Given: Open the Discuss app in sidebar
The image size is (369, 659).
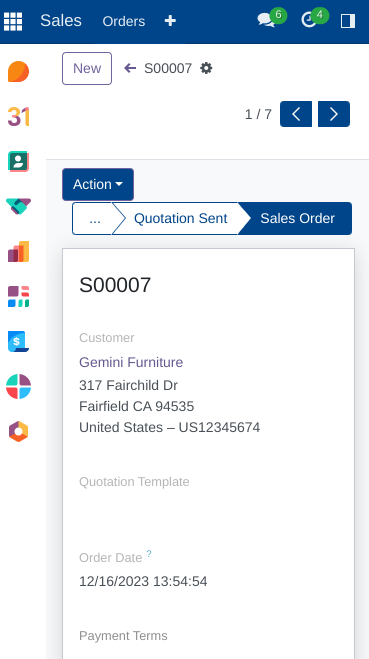Looking at the screenshot, I should 18,71.
